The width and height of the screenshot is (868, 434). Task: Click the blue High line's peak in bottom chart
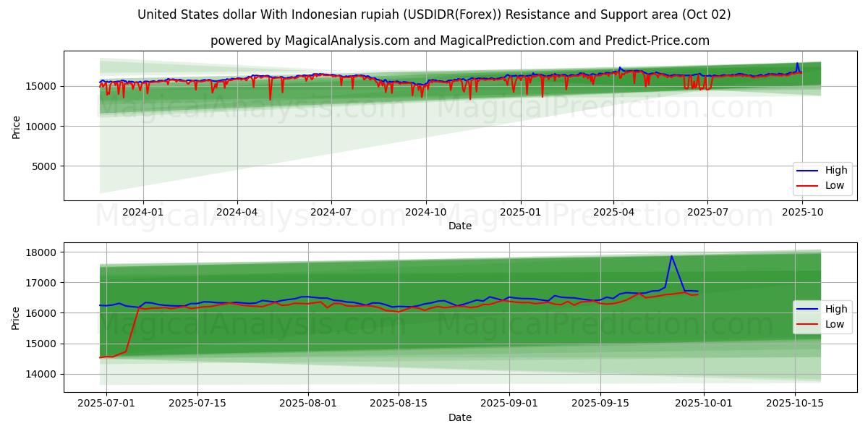pyautogui.click(x=671, y=256)
